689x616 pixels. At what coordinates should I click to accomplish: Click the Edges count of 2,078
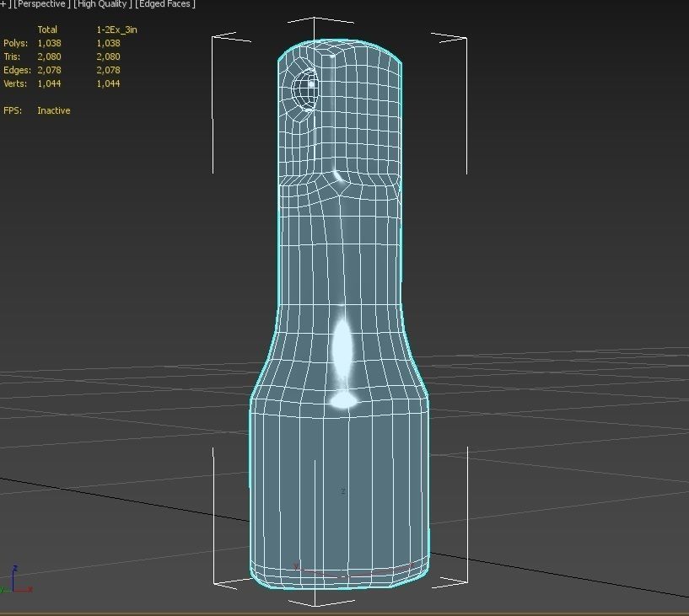pyautogui.click(x=48, y=70)
